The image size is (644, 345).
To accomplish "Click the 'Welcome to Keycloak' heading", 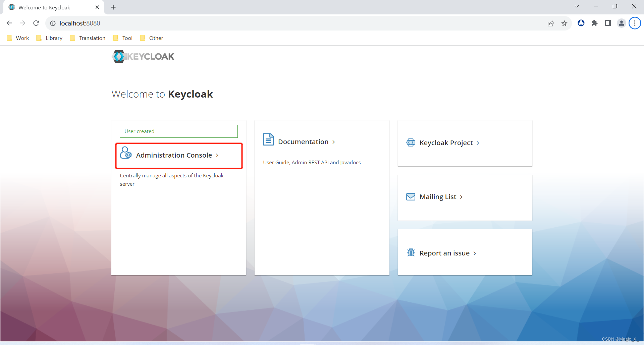I will [162, 94].
